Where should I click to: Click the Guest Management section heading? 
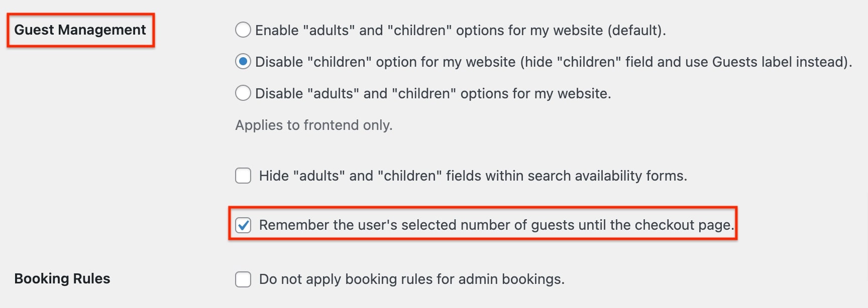tap(80, 30)
